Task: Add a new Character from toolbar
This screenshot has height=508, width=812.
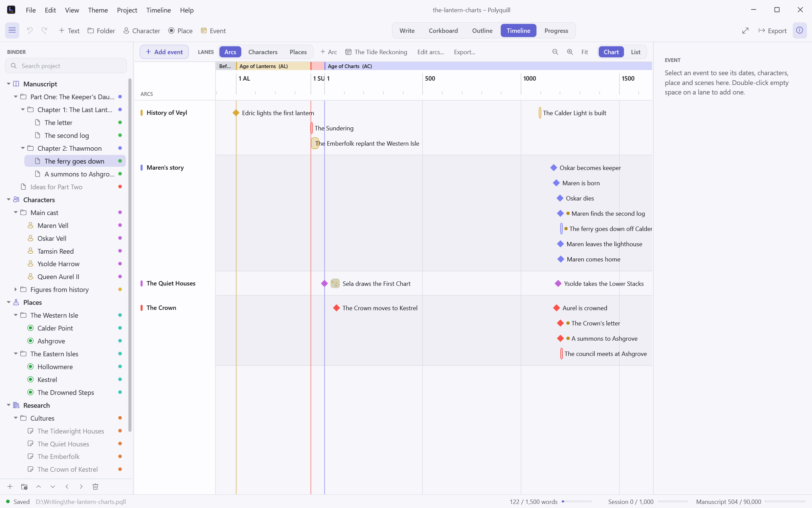Action: tap(142, 31)
